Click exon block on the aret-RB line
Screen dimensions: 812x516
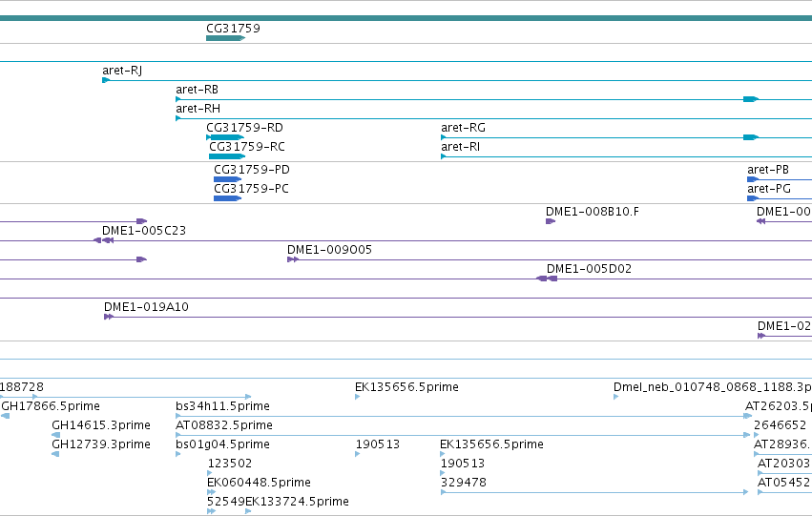coord(751,99)
